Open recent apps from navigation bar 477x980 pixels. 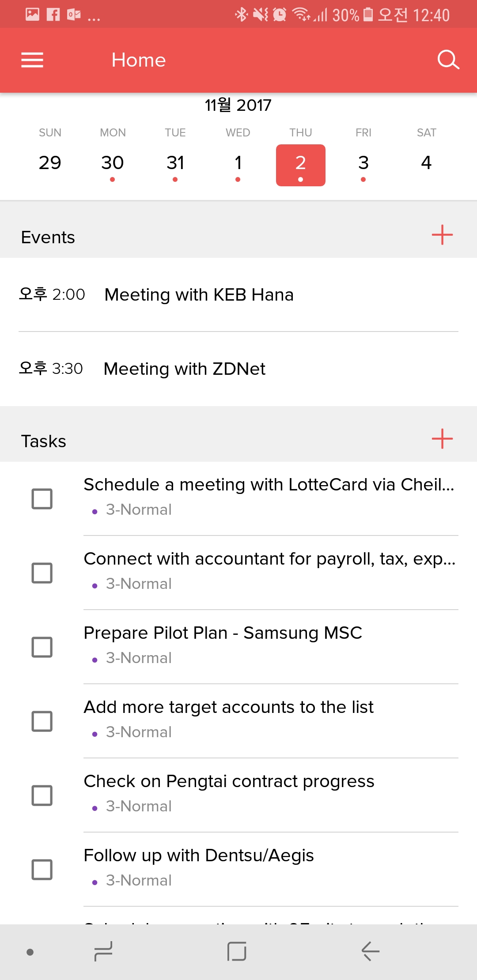click(103, 951)
